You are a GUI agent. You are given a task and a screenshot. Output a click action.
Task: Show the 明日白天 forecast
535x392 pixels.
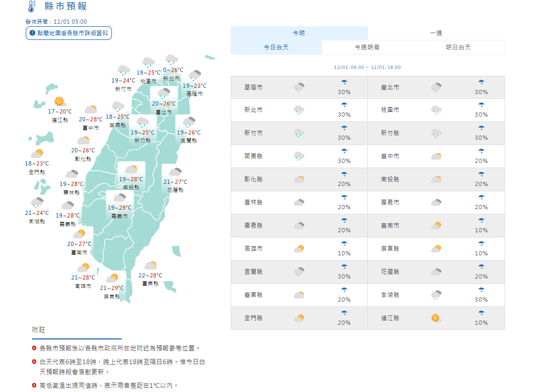pyautogui.click(x=458, y=47)
